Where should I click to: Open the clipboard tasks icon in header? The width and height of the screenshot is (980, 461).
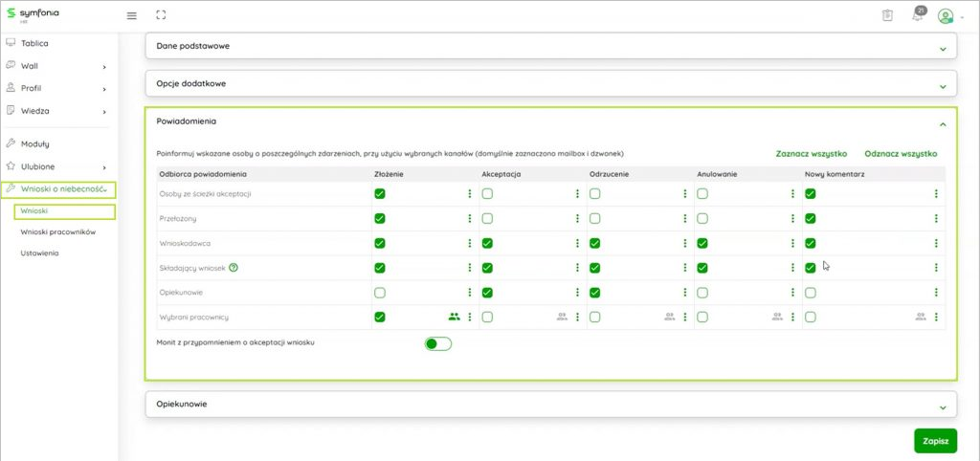pos(887,15)
